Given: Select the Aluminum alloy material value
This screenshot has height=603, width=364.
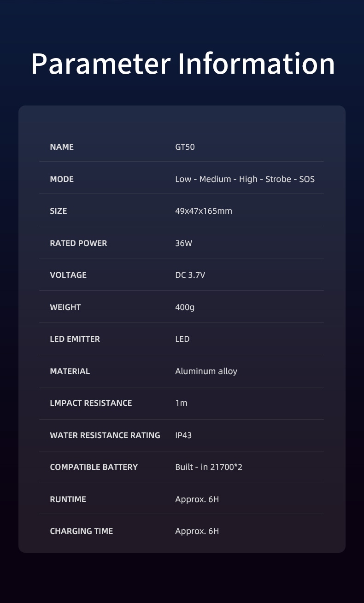Looking at the screenshot, I should click(206, 371).
